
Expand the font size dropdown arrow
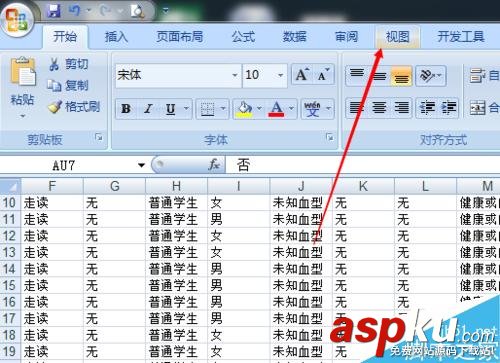(281, 76)
